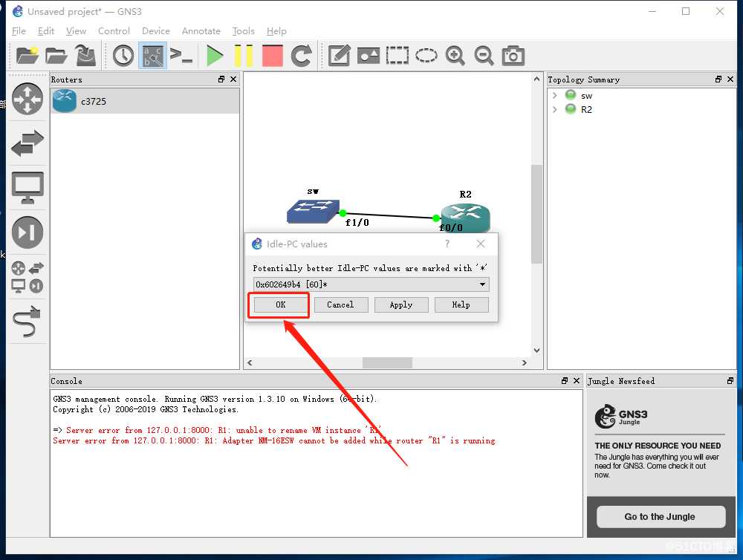Screen dimensions: 743x560
Task: Open console to all devices icon
Action: [x=181, y=56]
